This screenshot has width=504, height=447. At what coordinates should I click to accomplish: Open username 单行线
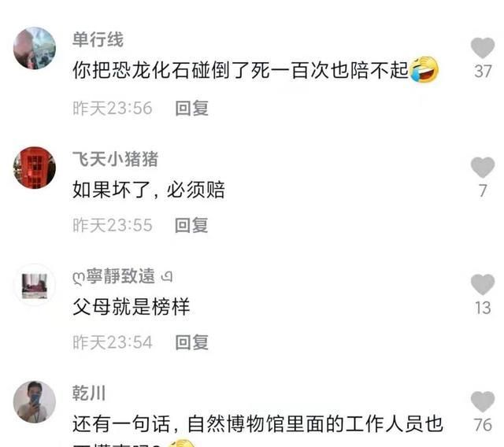98,39
